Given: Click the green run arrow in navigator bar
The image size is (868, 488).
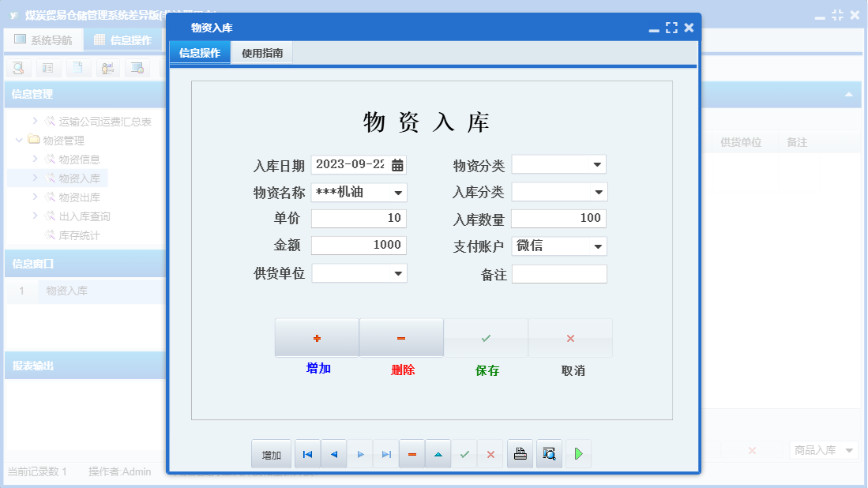Looking at the screenshot, I should 577,453.
